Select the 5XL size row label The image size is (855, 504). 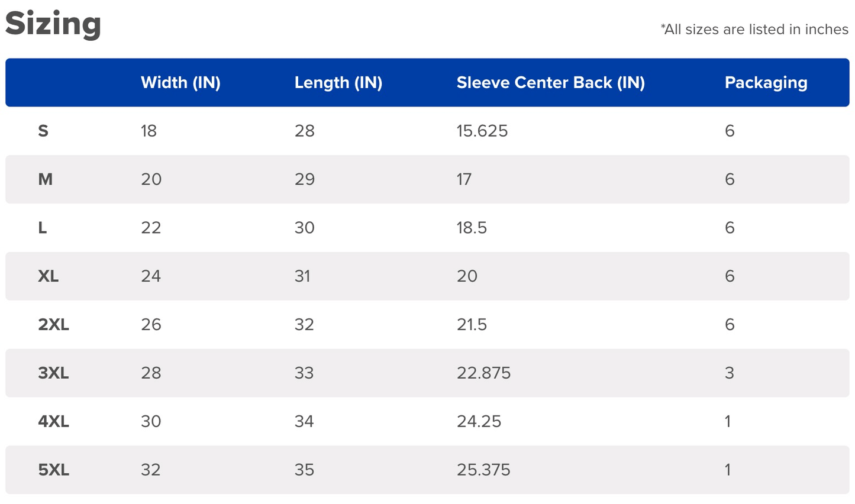pyautogui.click(x=54, y=470)
